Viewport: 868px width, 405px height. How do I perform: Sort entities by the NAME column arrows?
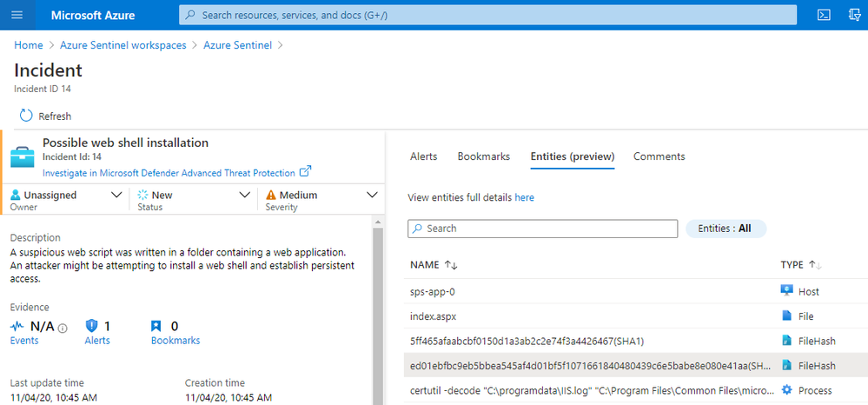(x=451, y=265)
